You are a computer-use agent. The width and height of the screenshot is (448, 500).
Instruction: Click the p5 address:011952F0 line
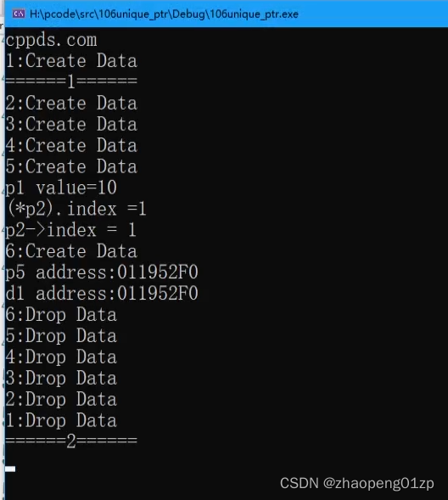coord(102,272)
